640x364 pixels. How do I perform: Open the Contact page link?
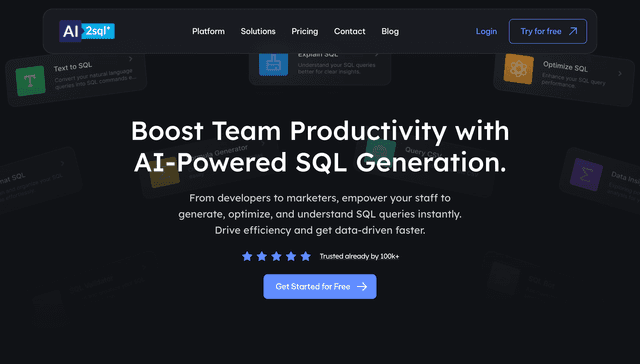coord(350,31)
